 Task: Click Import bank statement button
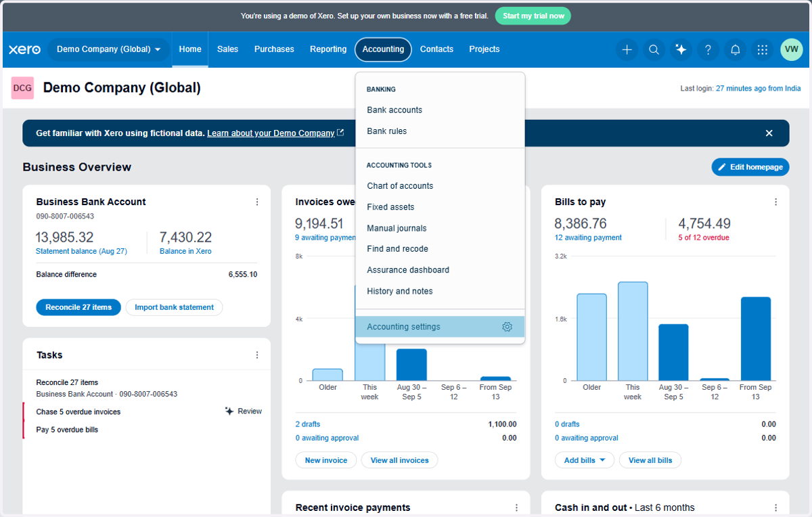[174, 307]
